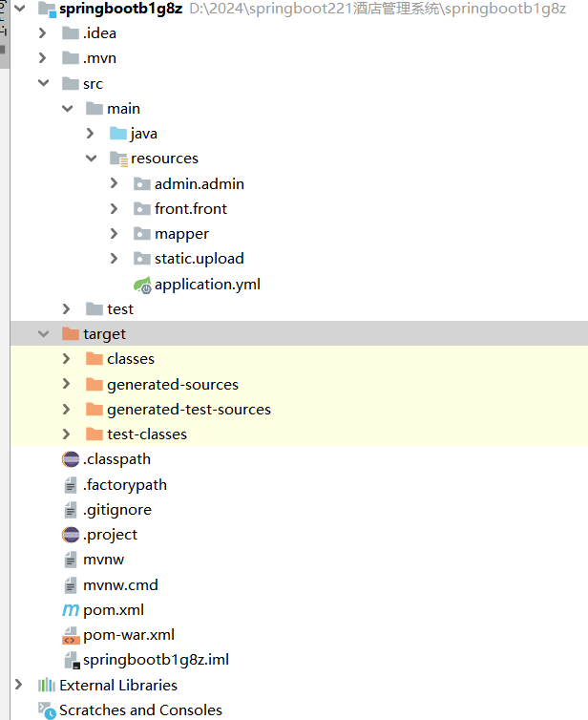
Task: Expand the generated-sources folder
Action: [67, 384]
